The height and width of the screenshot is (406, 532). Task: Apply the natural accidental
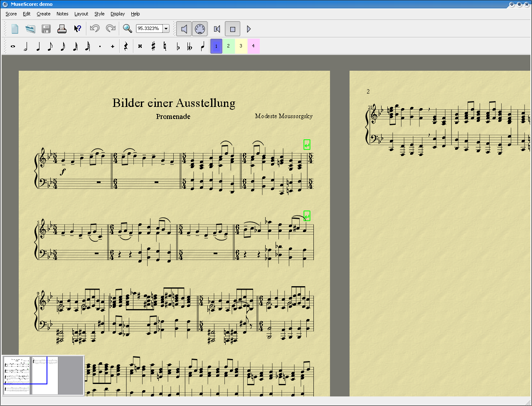tap(165, 47)
